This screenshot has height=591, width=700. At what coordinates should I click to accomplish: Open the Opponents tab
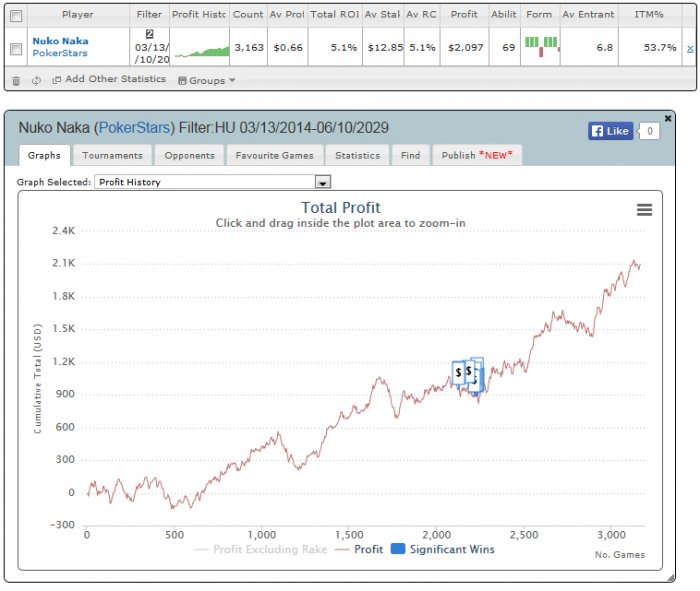189,155
